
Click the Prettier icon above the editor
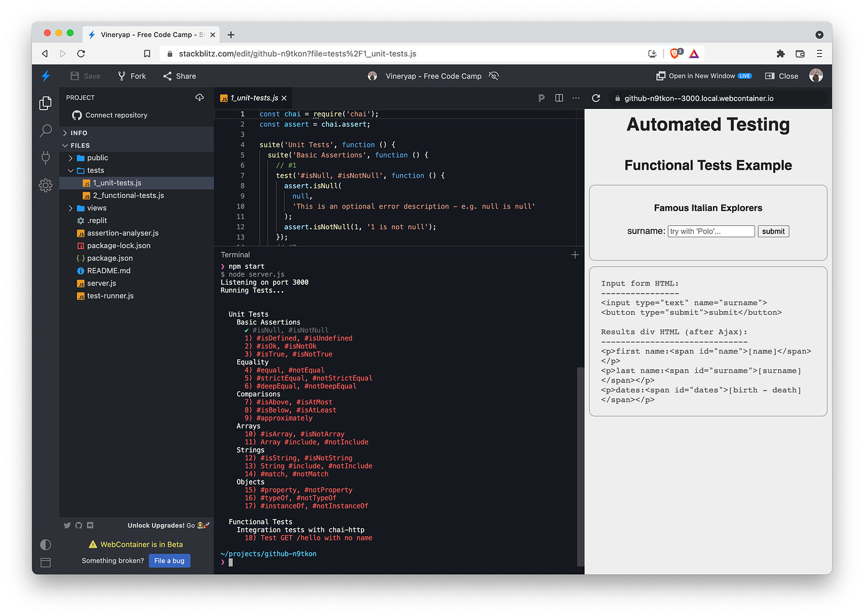[x=541, y=98]
